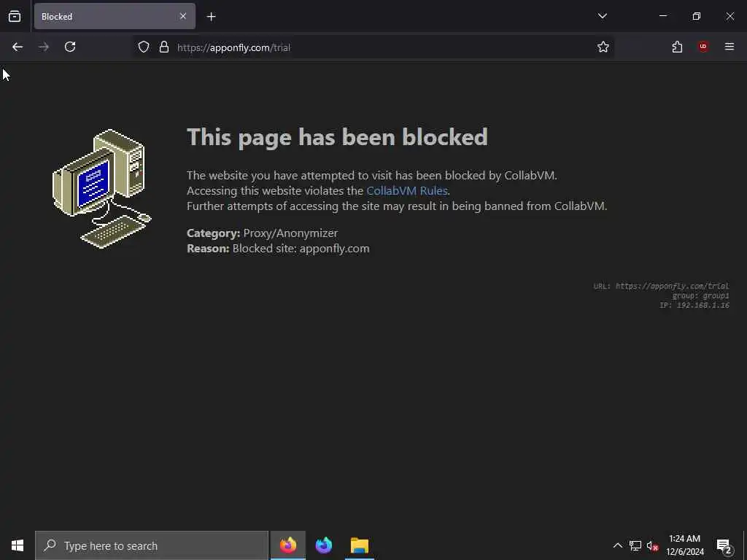Open the CollabVM Rules link
The width and height of the screenshot is (747, 560).
pos(407,190)
